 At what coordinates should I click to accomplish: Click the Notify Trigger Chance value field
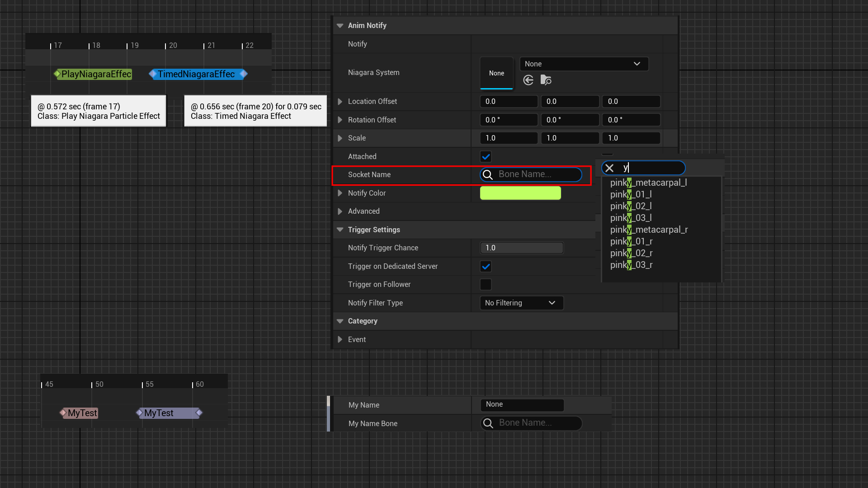click(521, 248)
